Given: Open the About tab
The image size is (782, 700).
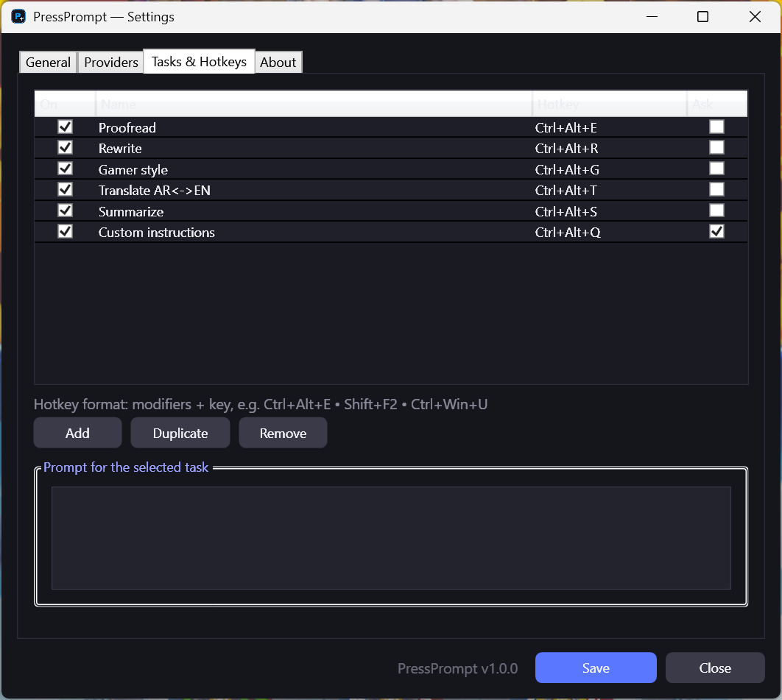Looking at the screenshot, I should pos(278,63).
